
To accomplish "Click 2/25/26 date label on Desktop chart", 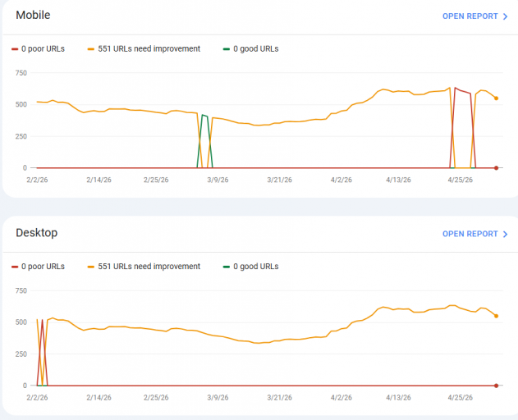I will tap(156, 398).
